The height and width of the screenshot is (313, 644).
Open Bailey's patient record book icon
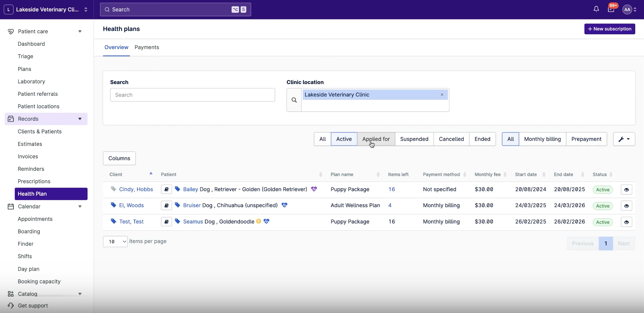pyautogui.click(x=166, y=189)
